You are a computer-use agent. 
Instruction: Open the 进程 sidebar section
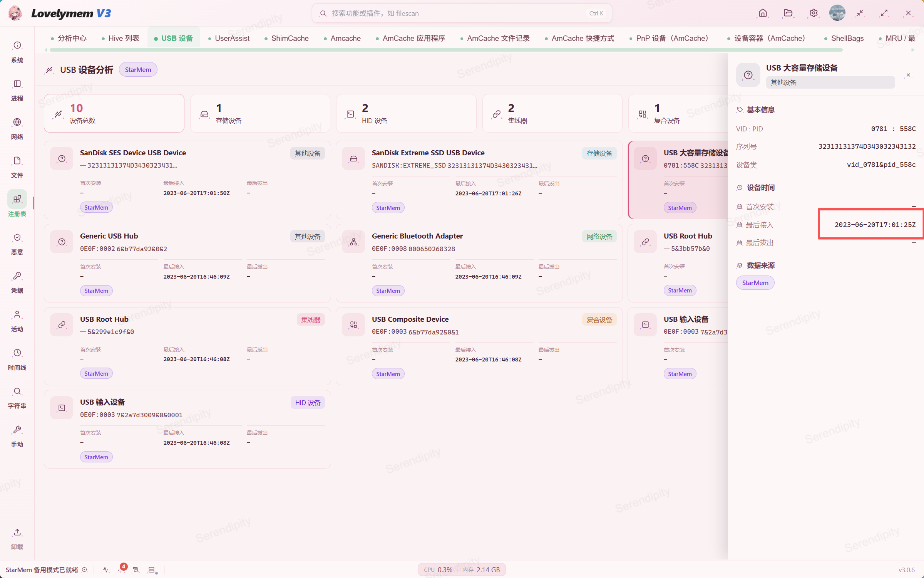(x=17, y=90)
